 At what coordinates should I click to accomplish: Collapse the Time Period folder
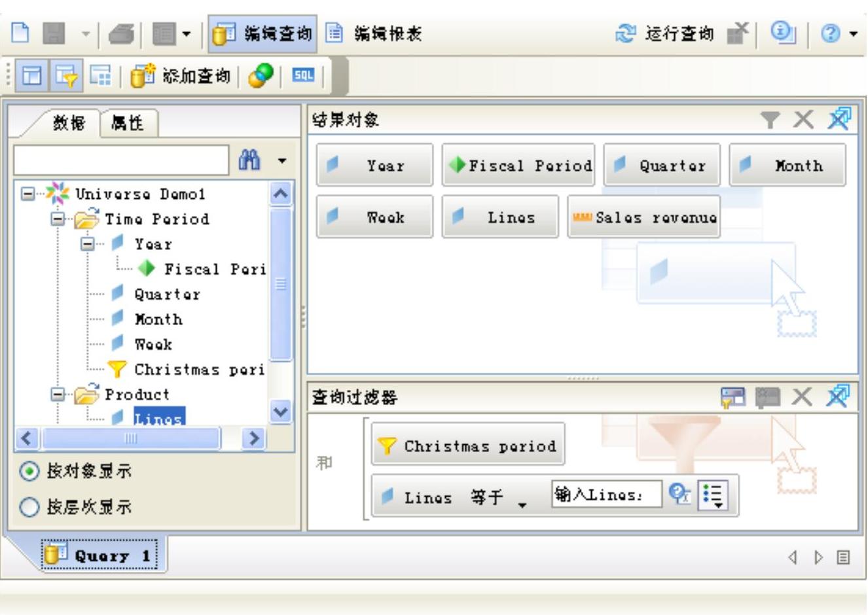pos(58,219)
